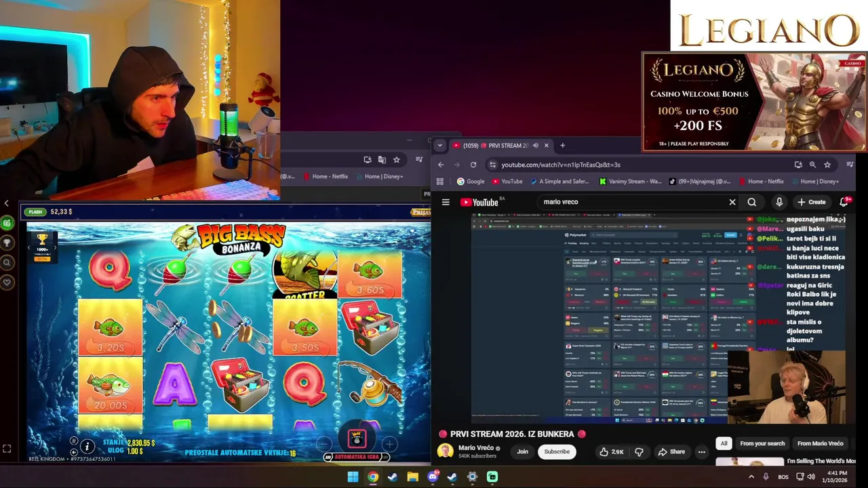Show hidden system tray icons
The height and width of the screenshot is (488, 868).
tap(751, 476)
